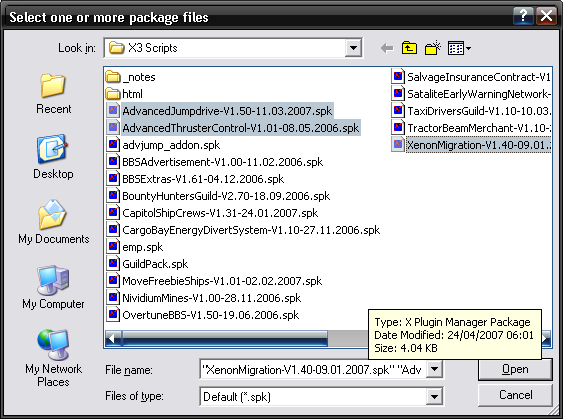Click the _notes folder icon
563x419 pixels.
tap(113, 77)
